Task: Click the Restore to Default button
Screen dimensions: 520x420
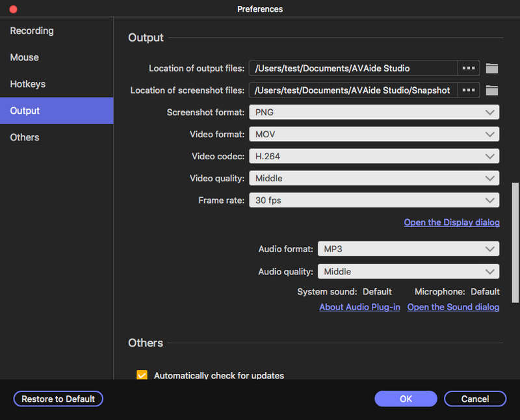Action: (58, 399)
